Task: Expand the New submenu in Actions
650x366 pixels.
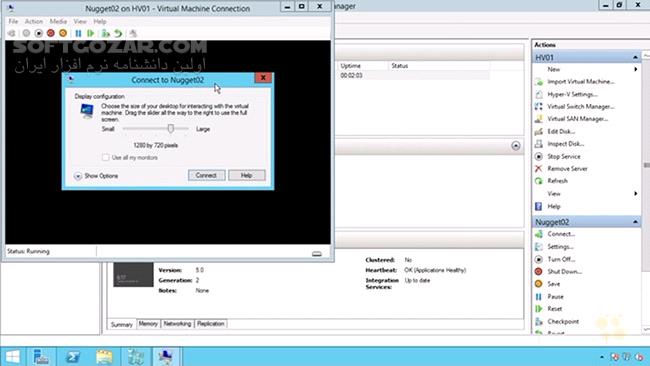Action: coord(635,69)
